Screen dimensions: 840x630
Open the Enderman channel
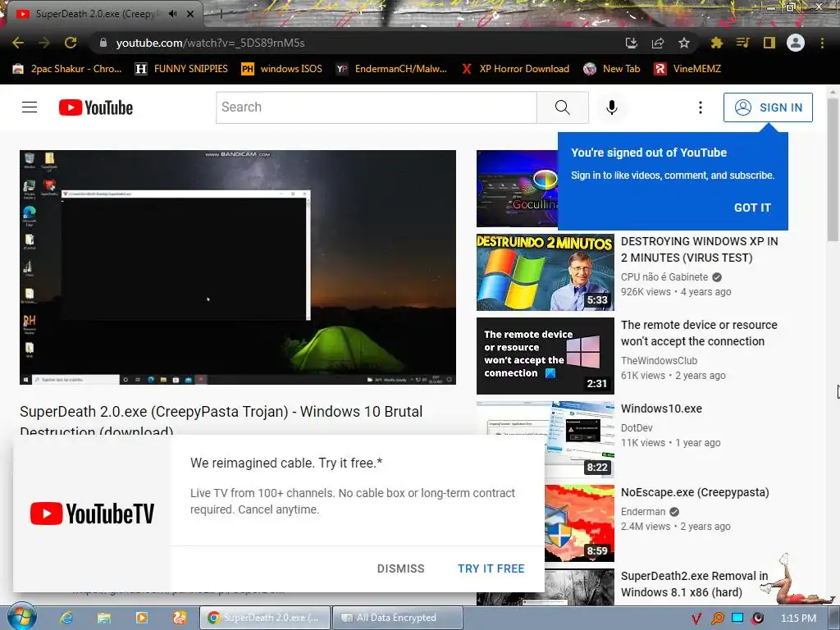coord(643,512)
